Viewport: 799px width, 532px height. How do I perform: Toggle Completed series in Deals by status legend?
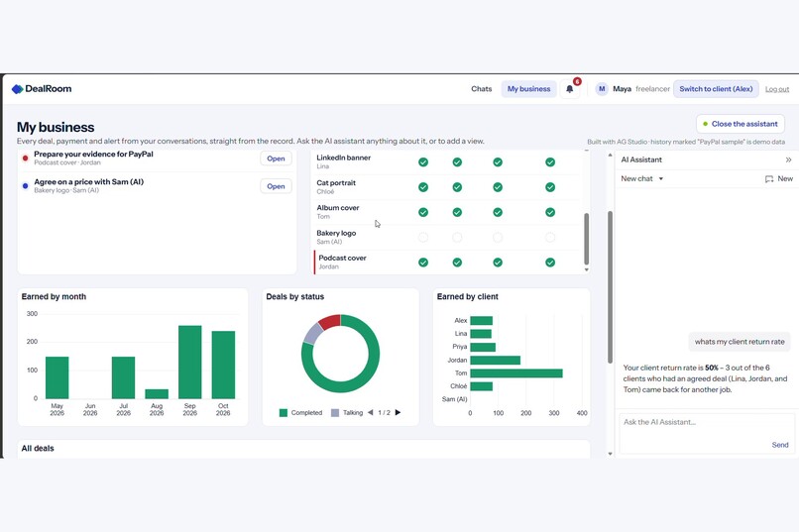click(300, 413)
